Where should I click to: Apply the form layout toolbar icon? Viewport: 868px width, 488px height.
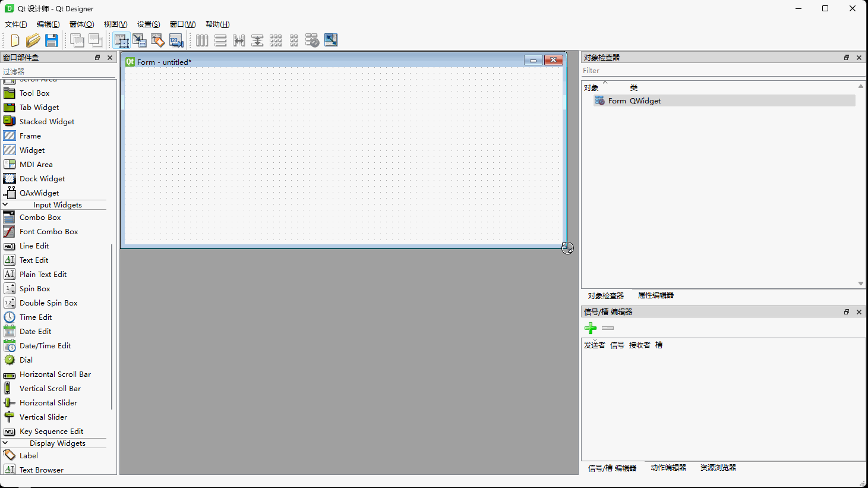tap(294, 40)
